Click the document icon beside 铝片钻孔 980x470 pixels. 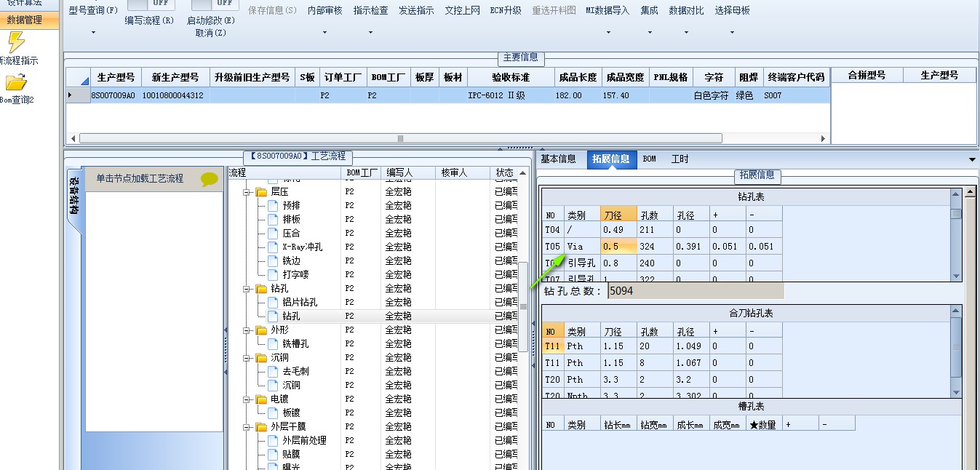(x=273, y=303)
